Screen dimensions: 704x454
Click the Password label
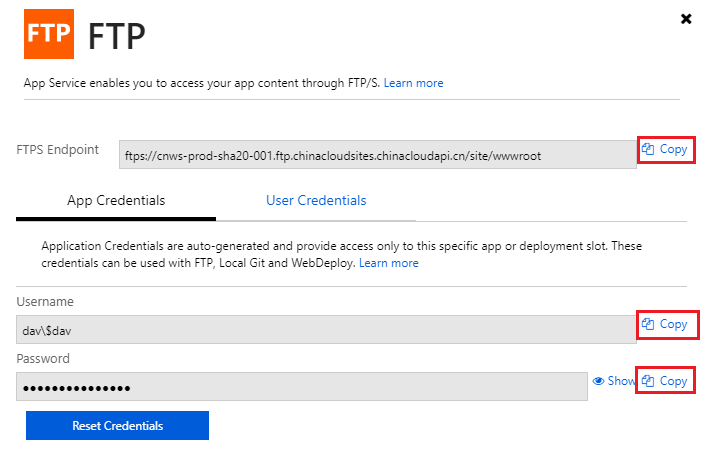(43, 358)
